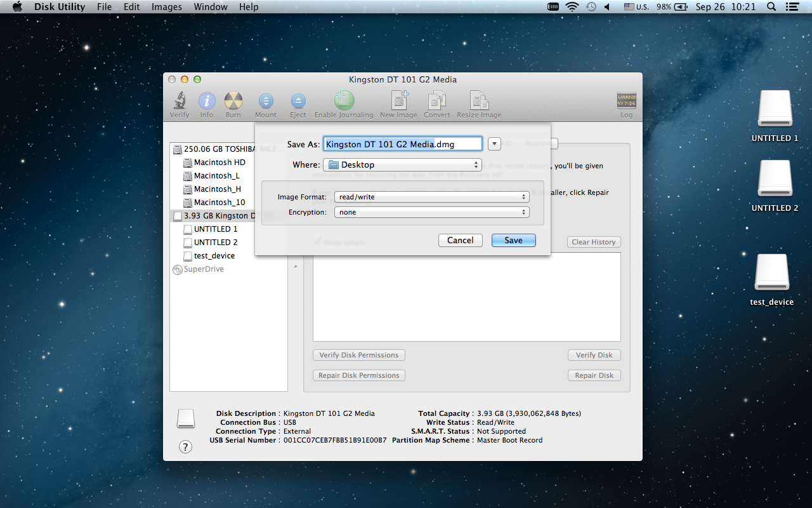The image size is (812, 508).
Task: Select UNTITLED 2 drive icon on desktop
Action: pos(775,178)
